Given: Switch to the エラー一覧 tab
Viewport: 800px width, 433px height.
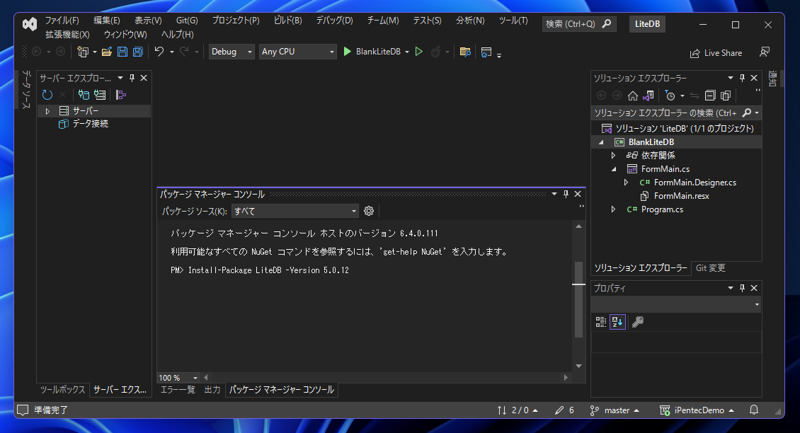Looking at the screenshot, I should tap(178, 390).
